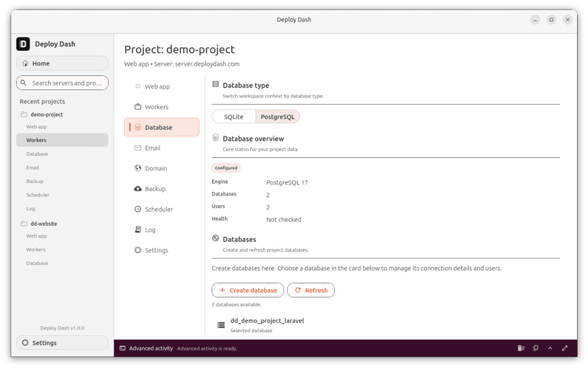Maximize the Deploy Dash window
Viewport: 588px width, 369px height.
(x=551, y=20)
